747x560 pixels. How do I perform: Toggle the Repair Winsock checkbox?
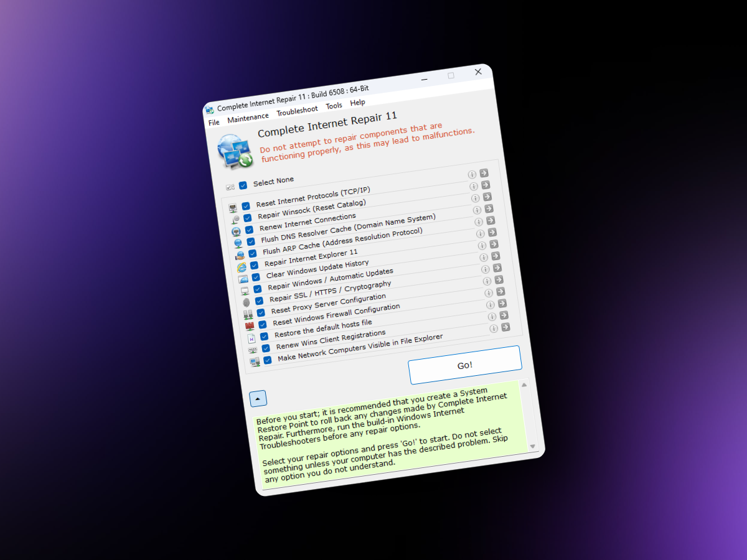coord(248,218)
